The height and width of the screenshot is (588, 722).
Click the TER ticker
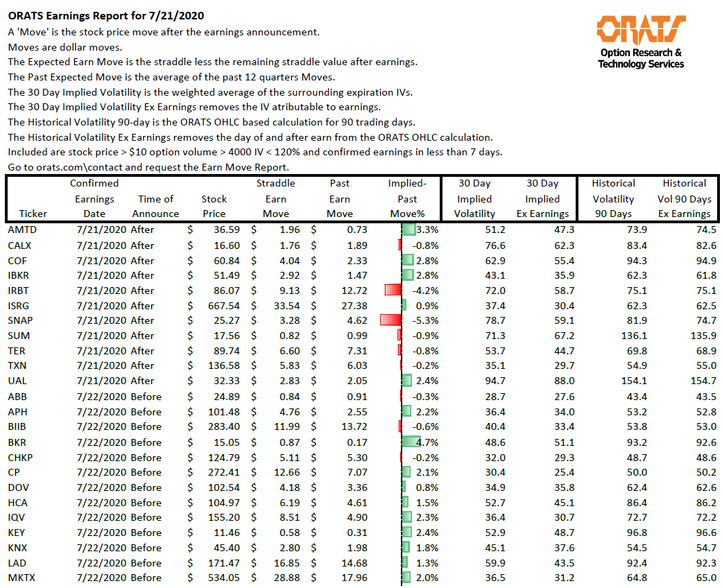point(16,351)
